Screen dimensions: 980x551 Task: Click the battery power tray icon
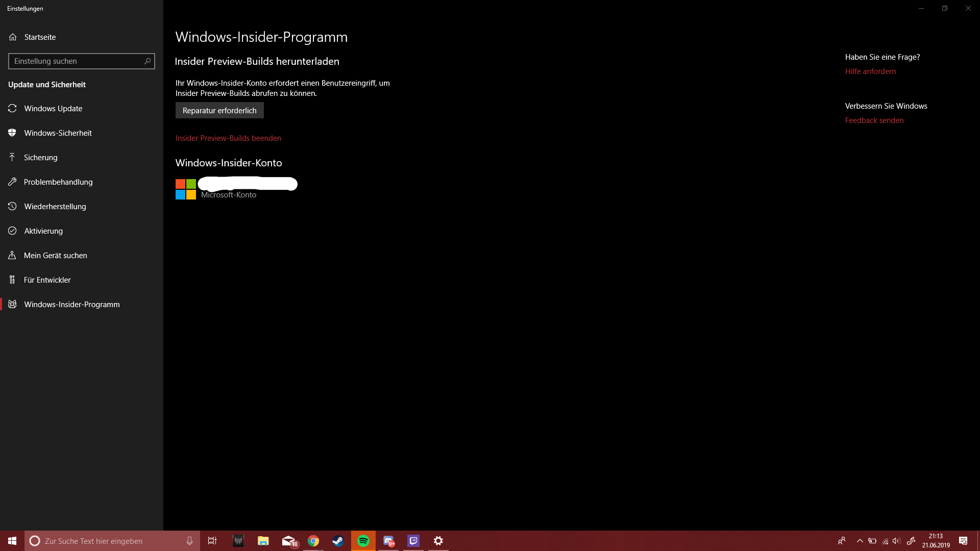coord(872,541)
